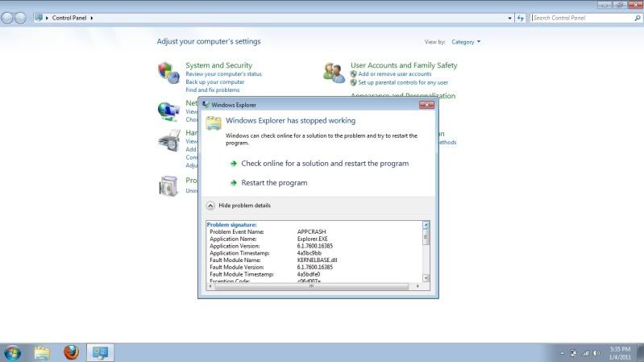Screen dimensions: 644x362
Task: Open Add or remove user accounts link
Action: tap(395, 74)
